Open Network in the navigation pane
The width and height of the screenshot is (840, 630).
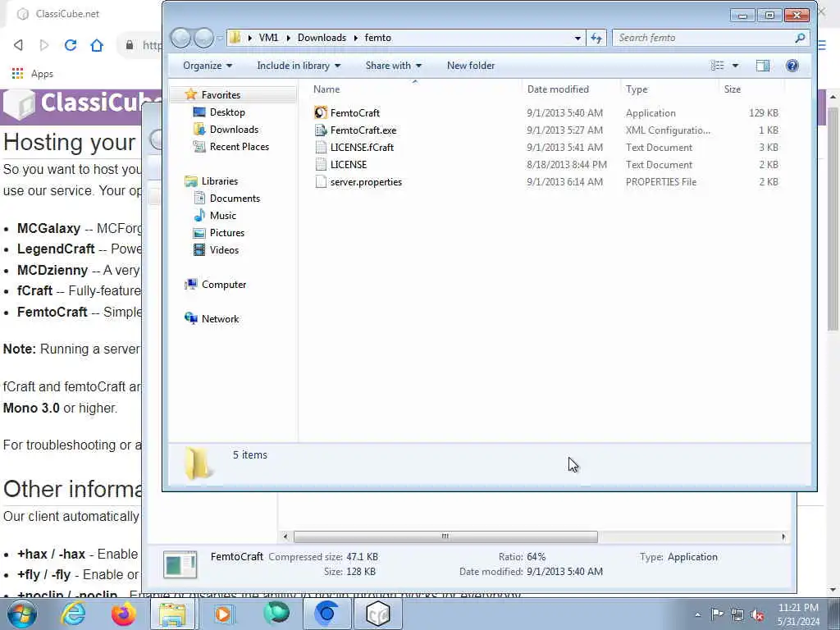pyautogui.click(x=220, y=319)
